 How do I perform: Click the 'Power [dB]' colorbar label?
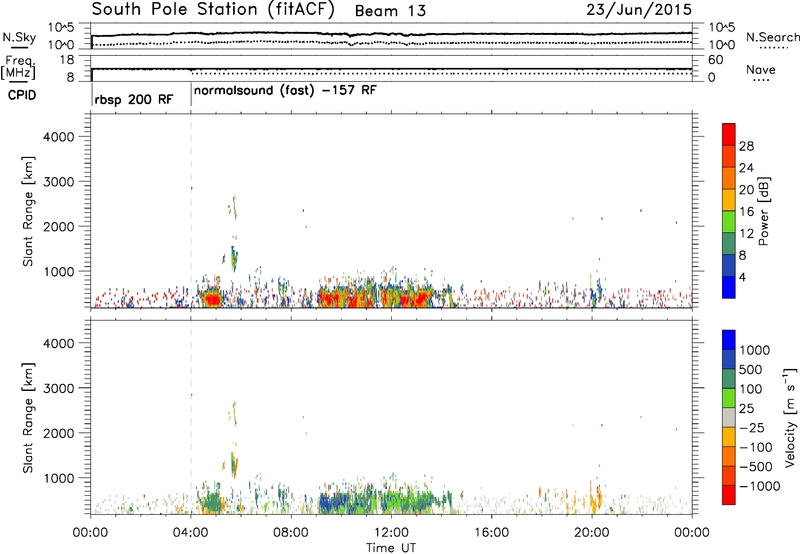tap(763, 211)
